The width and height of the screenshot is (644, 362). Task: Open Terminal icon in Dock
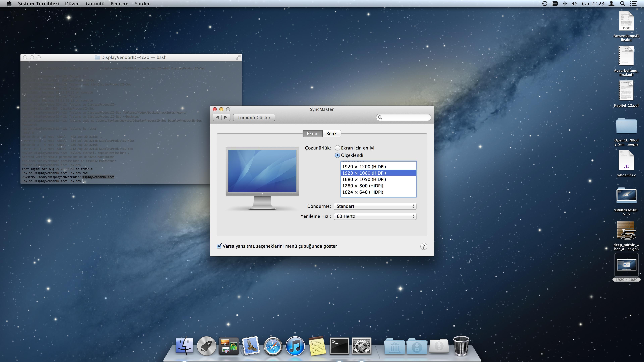click(x=339, y=346)
